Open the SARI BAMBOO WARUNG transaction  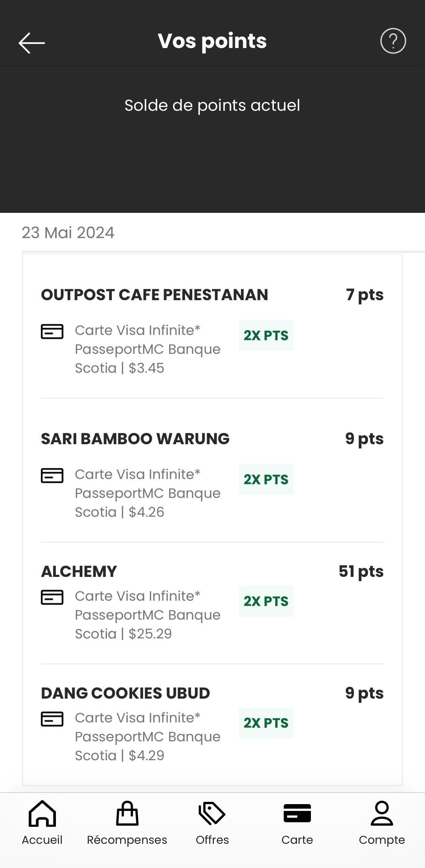(135, 439)
